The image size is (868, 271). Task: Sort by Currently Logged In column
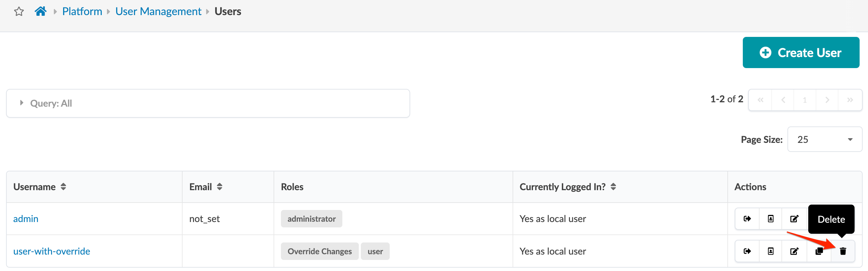pyautogui.click(x=613, y=187)
